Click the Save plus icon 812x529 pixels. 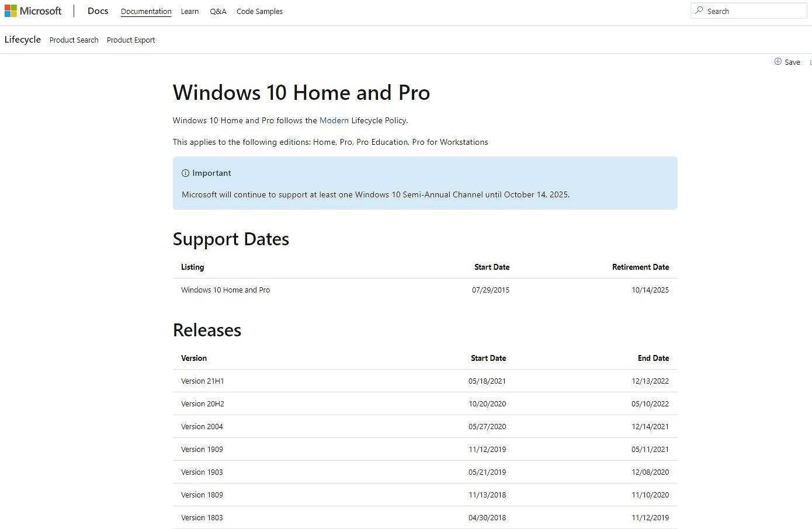[x=778, y=61]
